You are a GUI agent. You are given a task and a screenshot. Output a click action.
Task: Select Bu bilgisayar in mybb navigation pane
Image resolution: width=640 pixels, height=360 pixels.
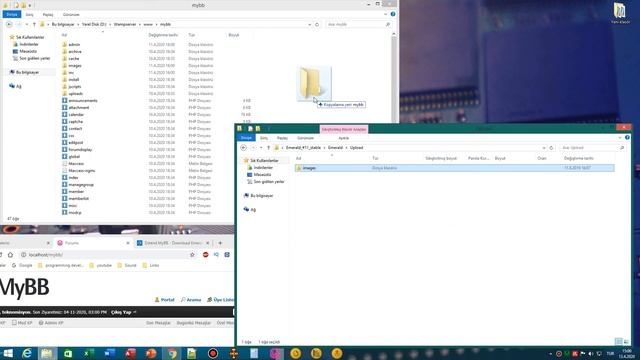27,72
